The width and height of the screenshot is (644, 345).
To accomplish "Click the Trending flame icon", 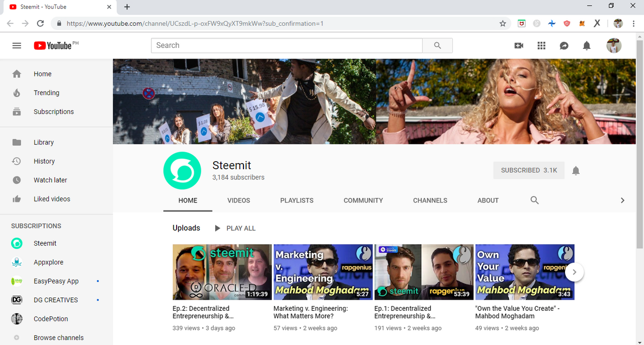I will (x=17, y=93).
